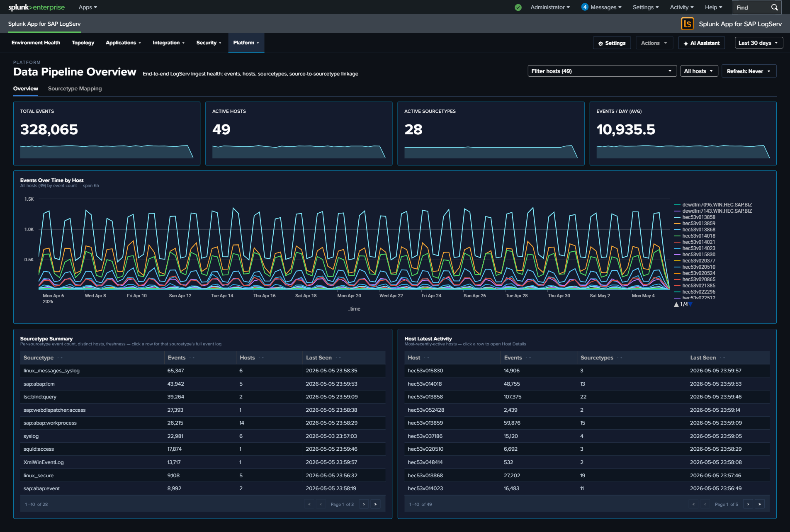Click the green health status checkmark icon
The image size is (790, 532).
[518, 7]
